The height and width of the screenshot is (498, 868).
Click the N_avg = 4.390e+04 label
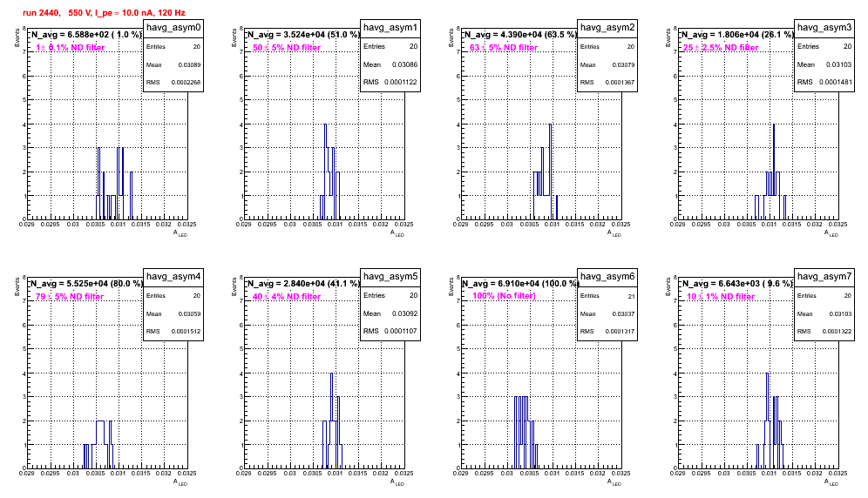(519, 35)
